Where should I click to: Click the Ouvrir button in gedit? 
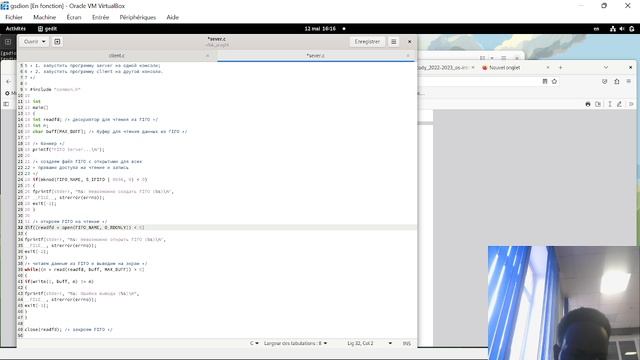30,42
